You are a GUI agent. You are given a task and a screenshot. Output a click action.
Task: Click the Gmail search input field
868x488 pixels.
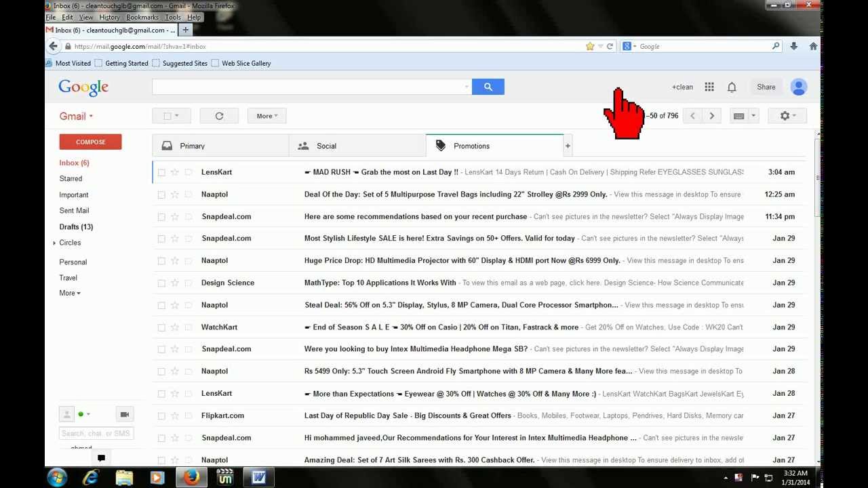click(307, 87)
